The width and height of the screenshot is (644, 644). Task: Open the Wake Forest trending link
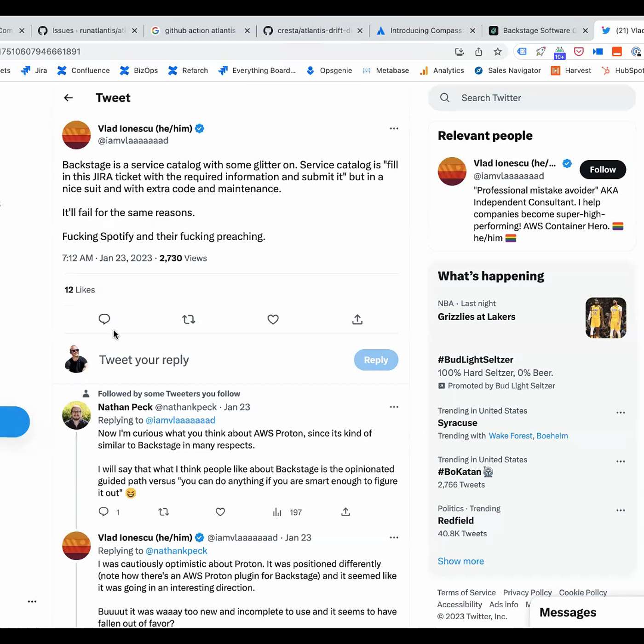coord(510,436)
